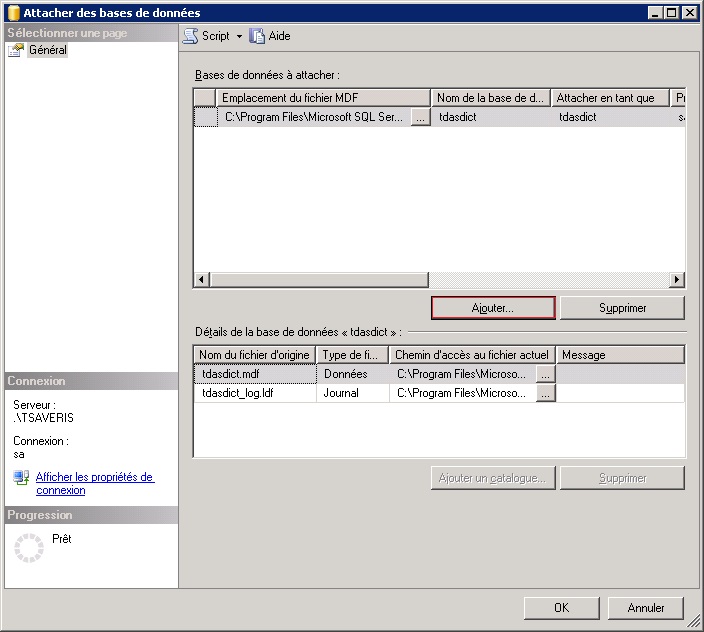This screenshot has width=704, height=632.
Task: Click the Script toolbar icon
Action: click(190, 36)
